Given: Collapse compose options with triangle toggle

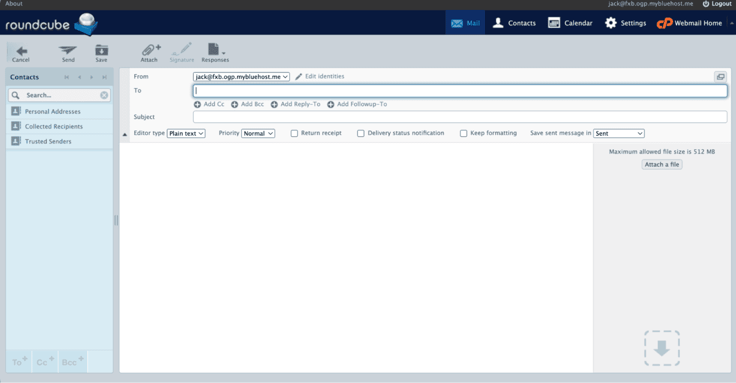Looking at the screenshot, I should (x=125, y=134).
